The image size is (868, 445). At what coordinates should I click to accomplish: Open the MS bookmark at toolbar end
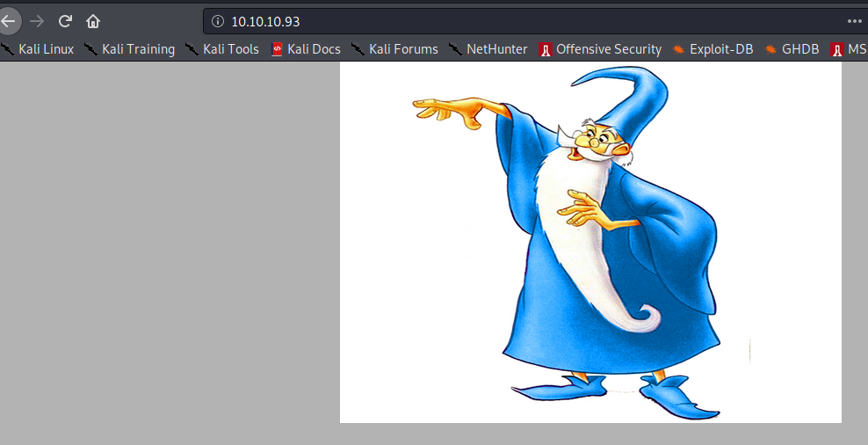[849, 49]
